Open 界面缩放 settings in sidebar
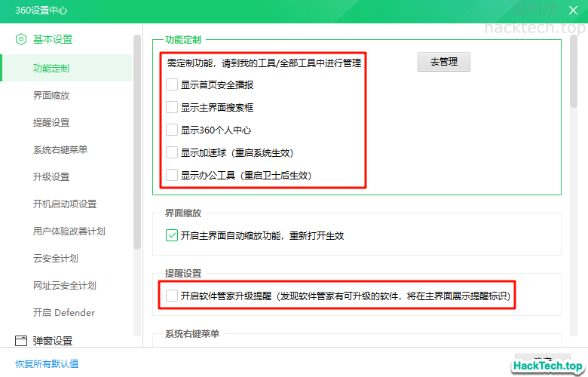This screenshot has width=588, height=377. pos(51,96)
